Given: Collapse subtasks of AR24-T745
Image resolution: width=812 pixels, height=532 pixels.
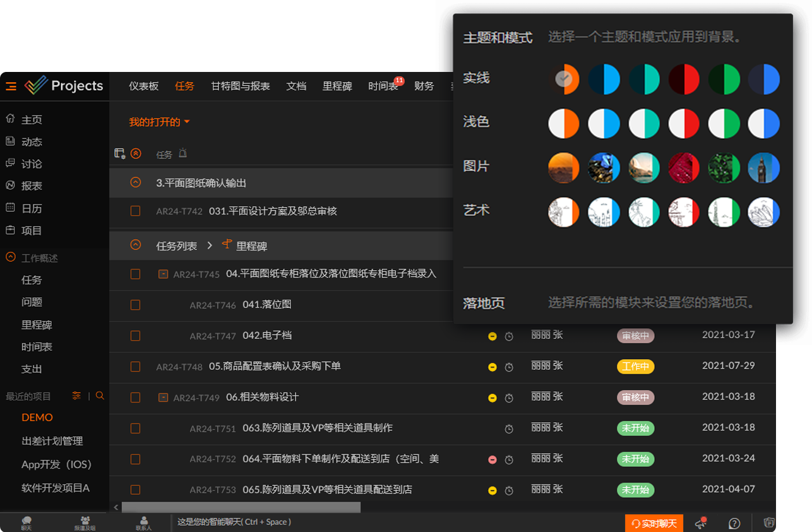Looking at the screenshot, I should [x=163, y=274].
